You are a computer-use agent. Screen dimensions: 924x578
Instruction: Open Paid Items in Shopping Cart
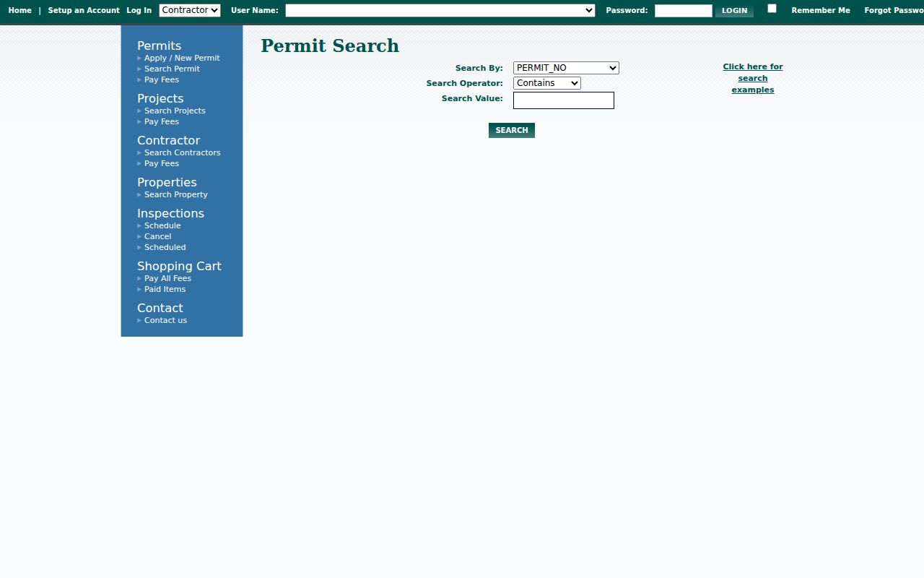pyautogui.click(x=165, y=289)
